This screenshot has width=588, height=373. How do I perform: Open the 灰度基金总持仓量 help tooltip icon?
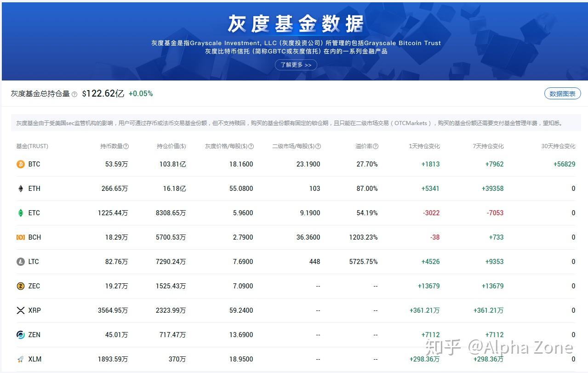[x=74, y=94]
